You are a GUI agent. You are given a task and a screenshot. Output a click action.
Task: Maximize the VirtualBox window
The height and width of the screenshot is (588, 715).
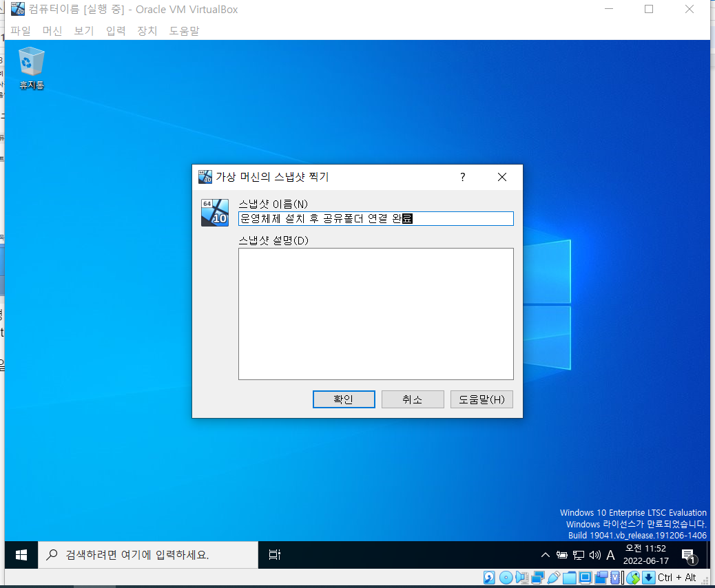[x=648, y=9]
